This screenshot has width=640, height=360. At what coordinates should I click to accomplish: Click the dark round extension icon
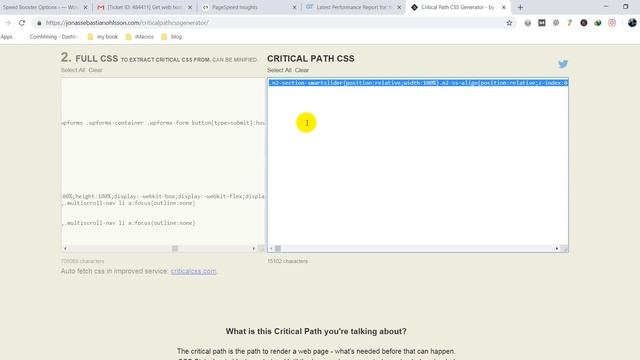coord(584,23)
